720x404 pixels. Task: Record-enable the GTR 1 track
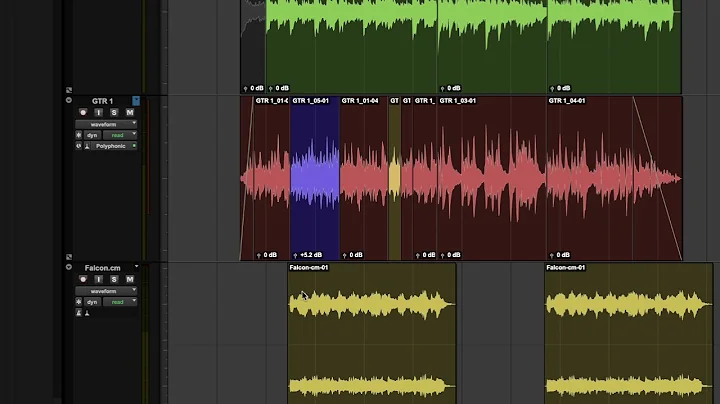pyautogui.click(x=83, y=112)
